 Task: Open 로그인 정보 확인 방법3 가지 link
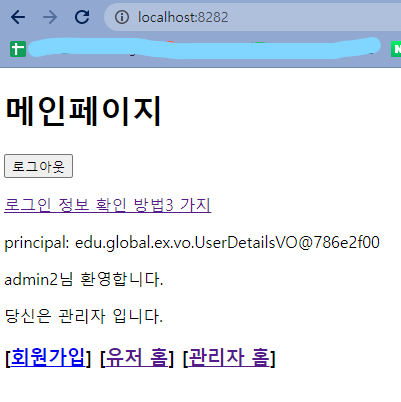[107, 205]
